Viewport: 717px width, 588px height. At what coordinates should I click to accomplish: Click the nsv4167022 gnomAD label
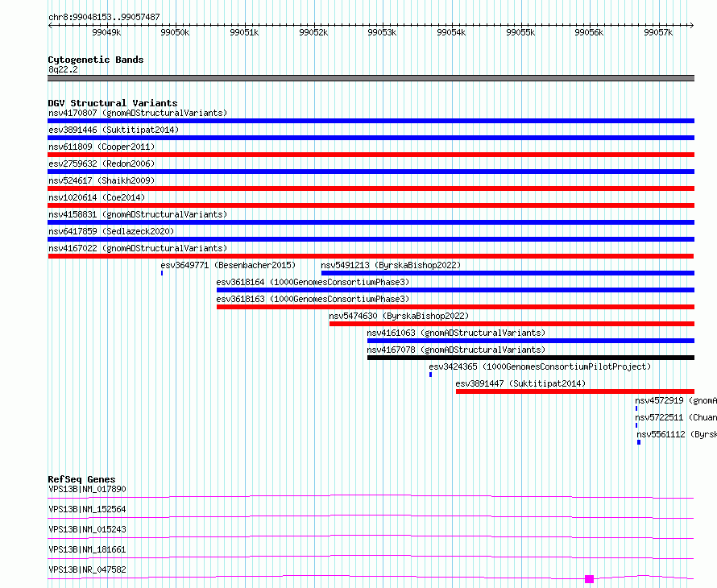(x=138, y=248)
